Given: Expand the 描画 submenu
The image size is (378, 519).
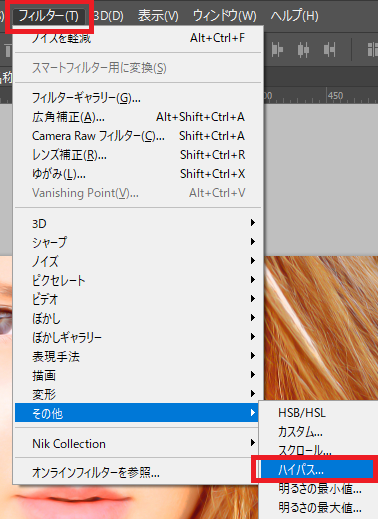Looking at the screenshot, I should click(x=138, y=375).
